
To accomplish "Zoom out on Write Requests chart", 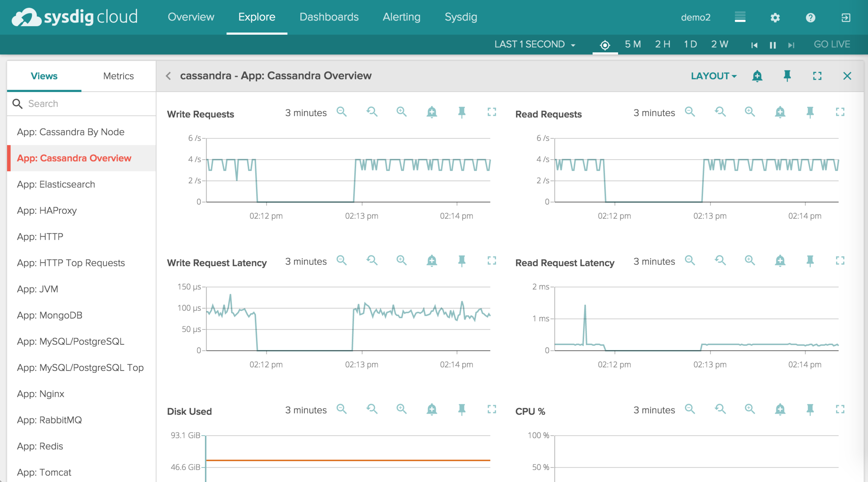I will 342,112.
